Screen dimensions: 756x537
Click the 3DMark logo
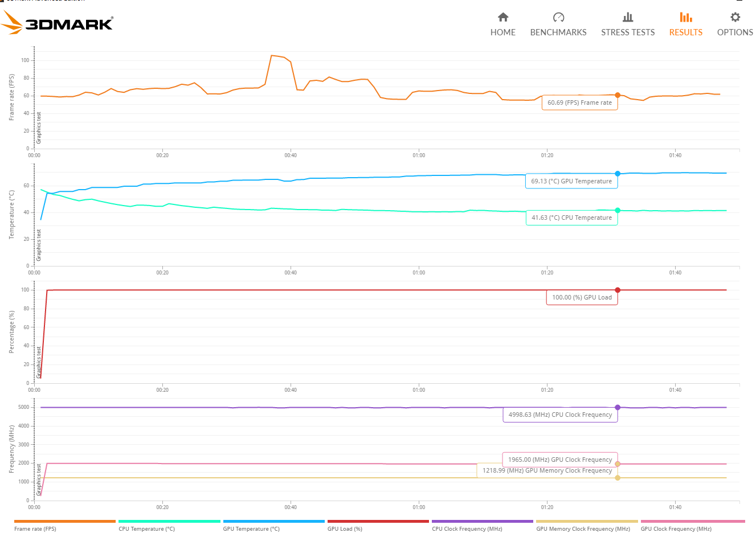57,23
